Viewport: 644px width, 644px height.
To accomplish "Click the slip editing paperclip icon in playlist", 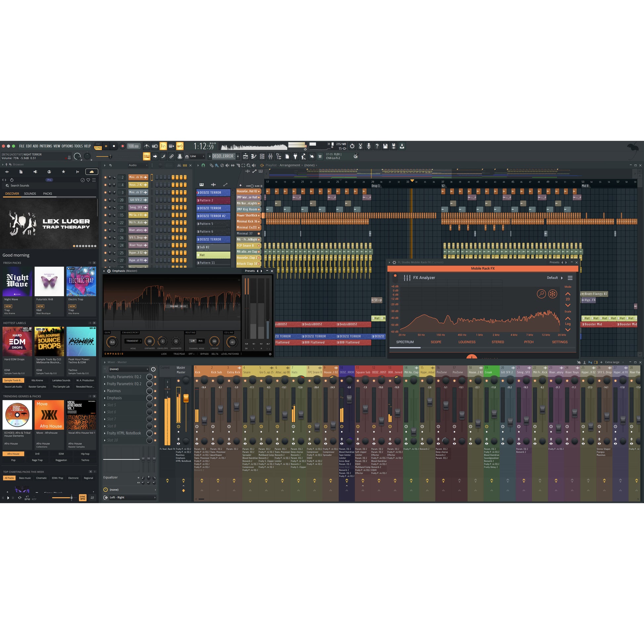I will (x=212, y=166).
